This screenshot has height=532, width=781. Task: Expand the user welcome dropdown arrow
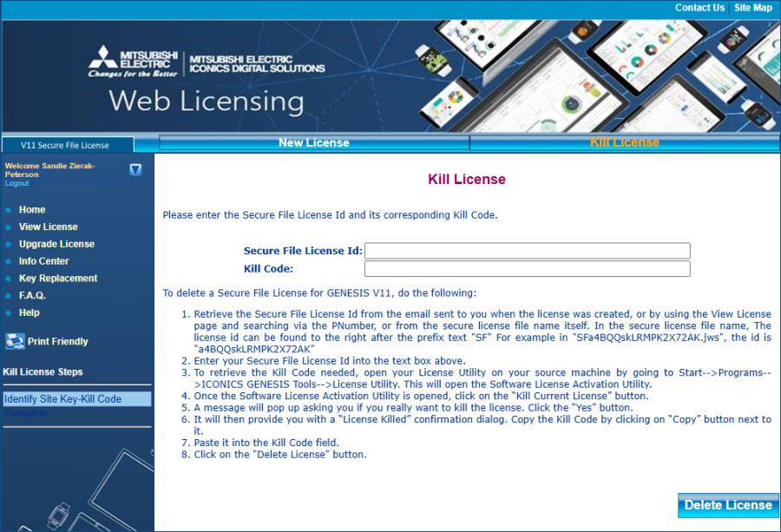(135, 170)
